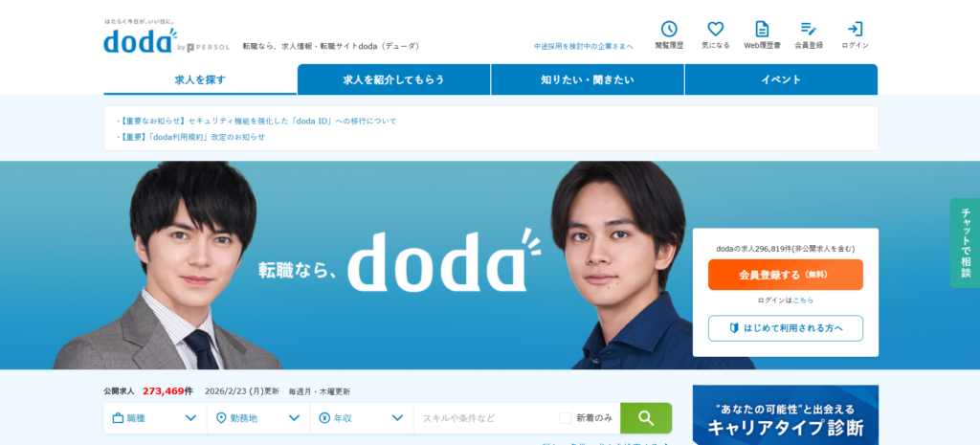Switch to 求人を紹介してもらう tab
This screenshot has width=980, height=445.
[x=393, y=79]
